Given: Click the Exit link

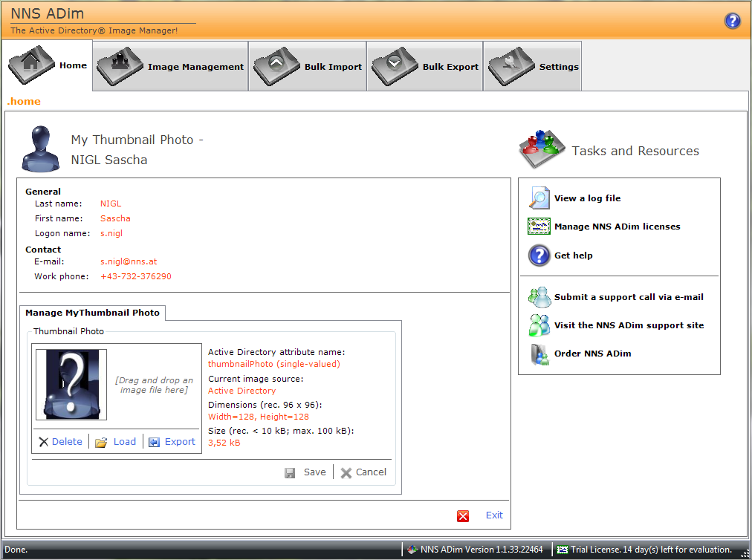Looking at the screenshot, I should click(494, 515).
